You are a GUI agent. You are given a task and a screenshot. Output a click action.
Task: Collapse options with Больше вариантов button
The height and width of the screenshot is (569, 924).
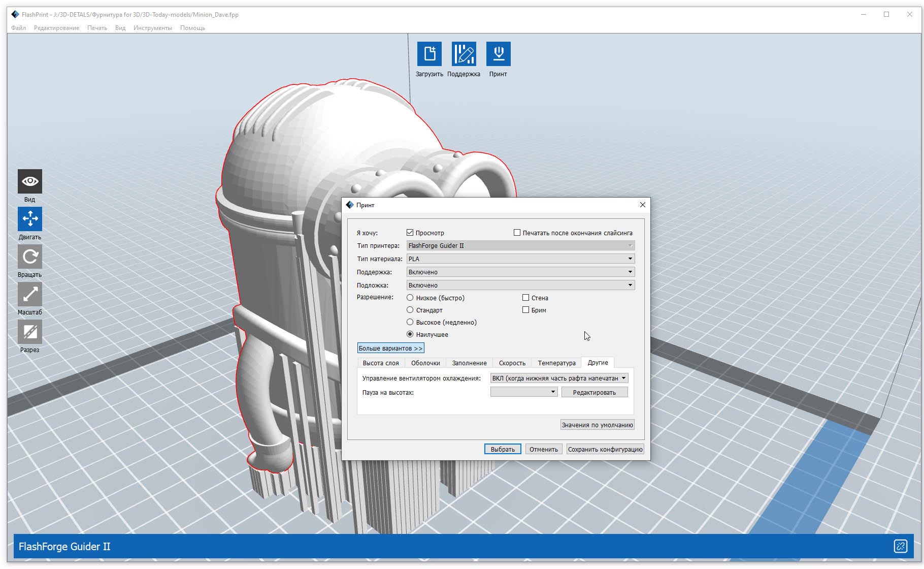coord(390,348)
